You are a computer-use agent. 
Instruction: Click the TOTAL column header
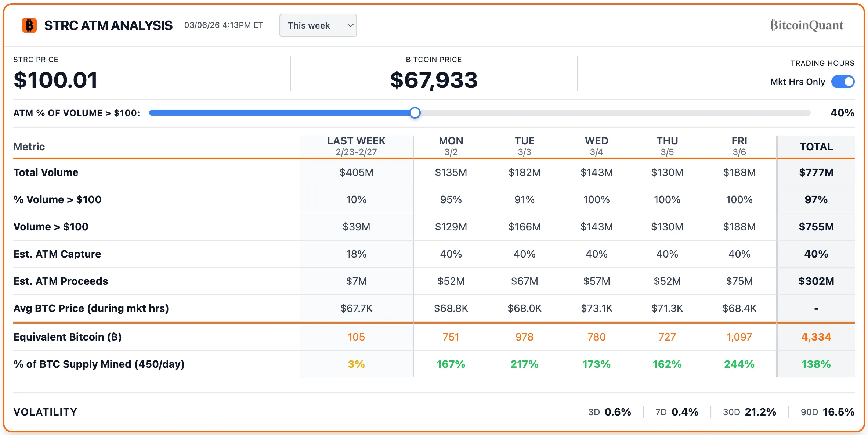(x=815, y=147)
